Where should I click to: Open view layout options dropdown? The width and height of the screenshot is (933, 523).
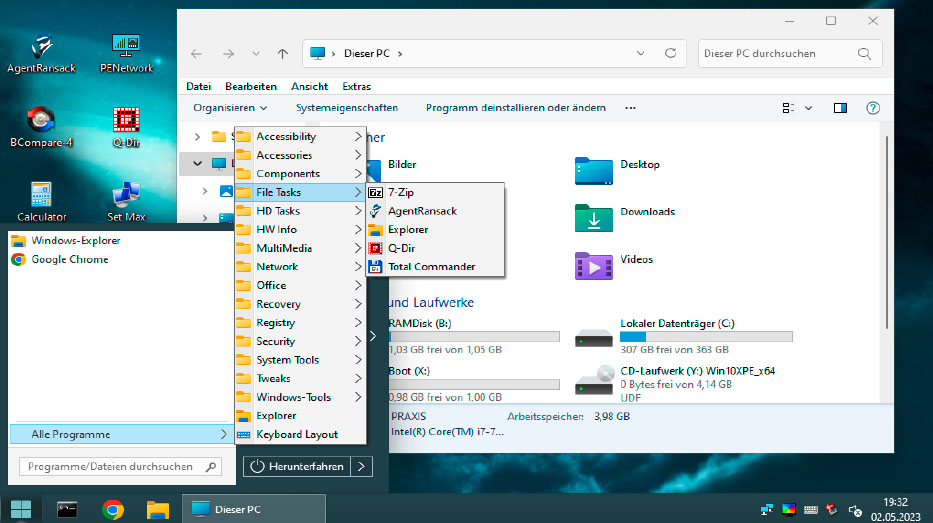click(809, 108)
